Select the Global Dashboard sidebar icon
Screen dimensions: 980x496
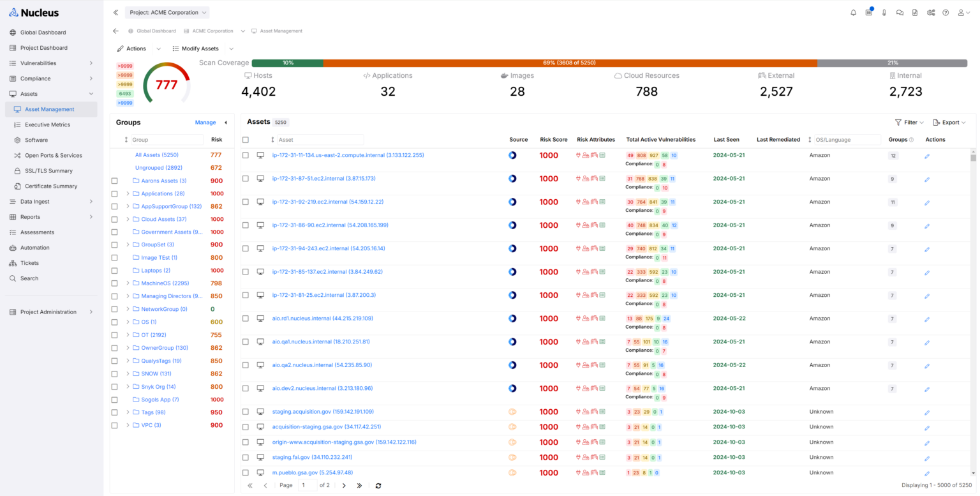point(11,32)
